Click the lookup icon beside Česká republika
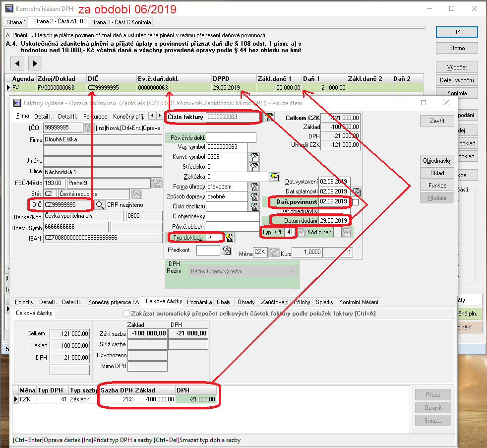Viewport: 487px width, 448px height. (137, 194)
